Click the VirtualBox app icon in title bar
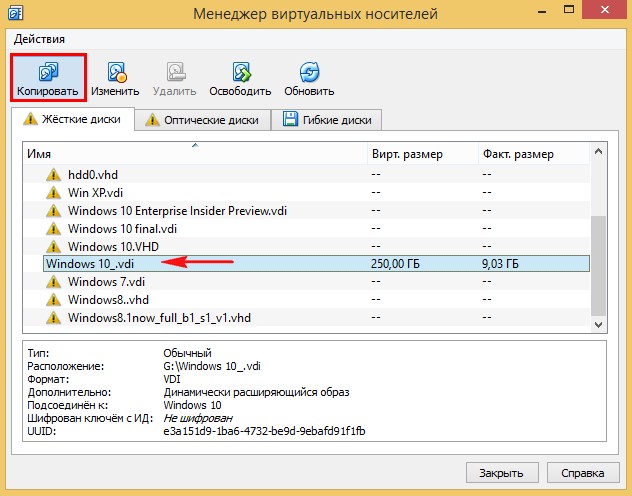The height and width of the screenshot is (496, 632). (15, 13)
